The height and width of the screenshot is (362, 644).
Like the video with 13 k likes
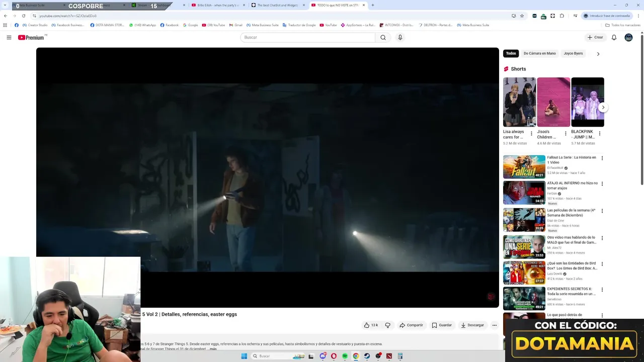coord(371,325)
